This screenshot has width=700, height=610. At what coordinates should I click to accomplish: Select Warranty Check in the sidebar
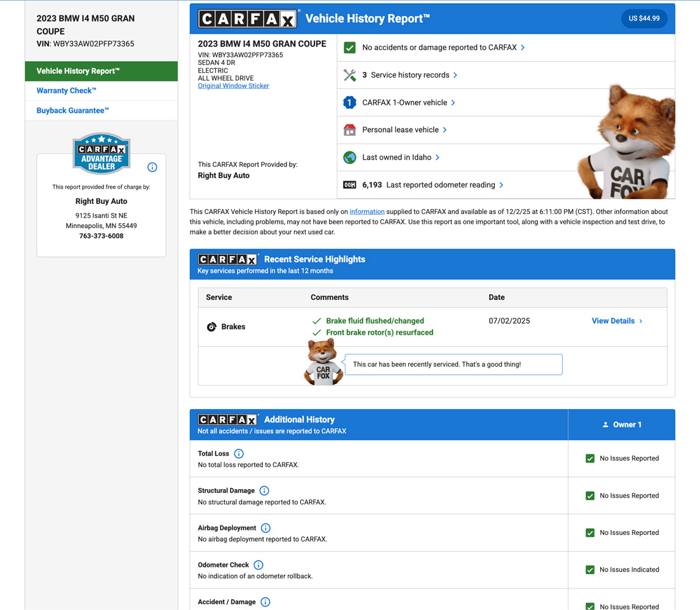67,91
